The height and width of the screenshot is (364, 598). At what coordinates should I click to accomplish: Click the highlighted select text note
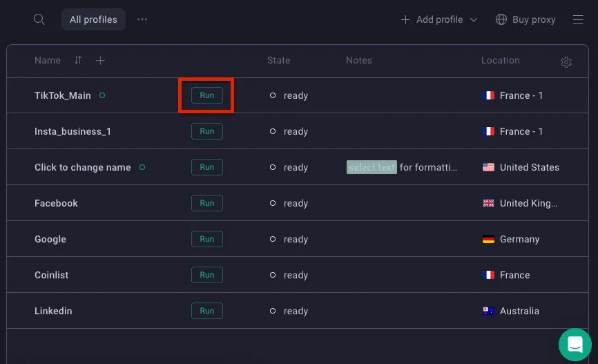tap(372, 167)
